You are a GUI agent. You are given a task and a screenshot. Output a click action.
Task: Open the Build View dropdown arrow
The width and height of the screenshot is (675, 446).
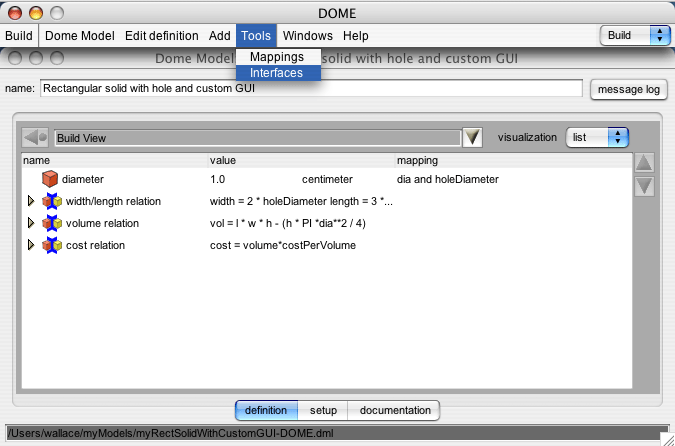[472, 138]
